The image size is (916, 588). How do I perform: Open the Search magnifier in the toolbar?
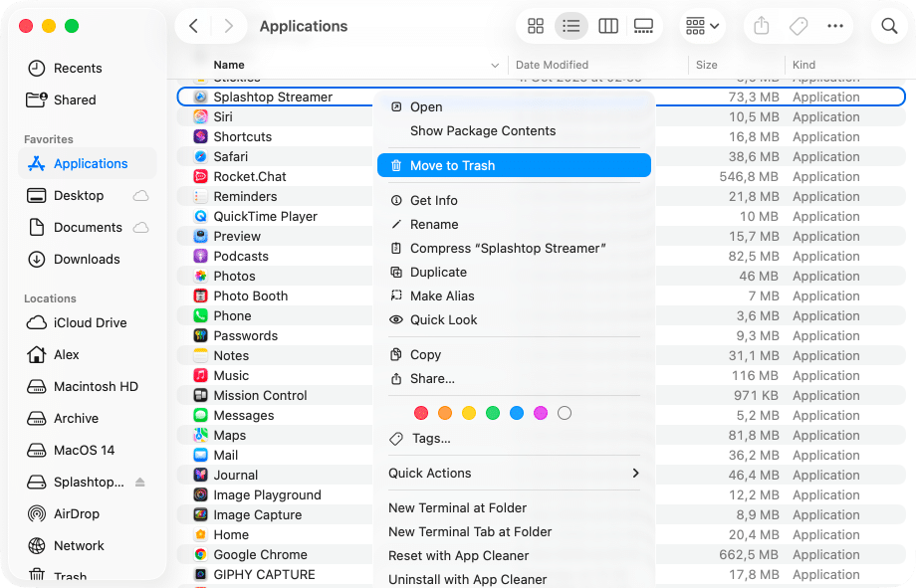(889, 27)
